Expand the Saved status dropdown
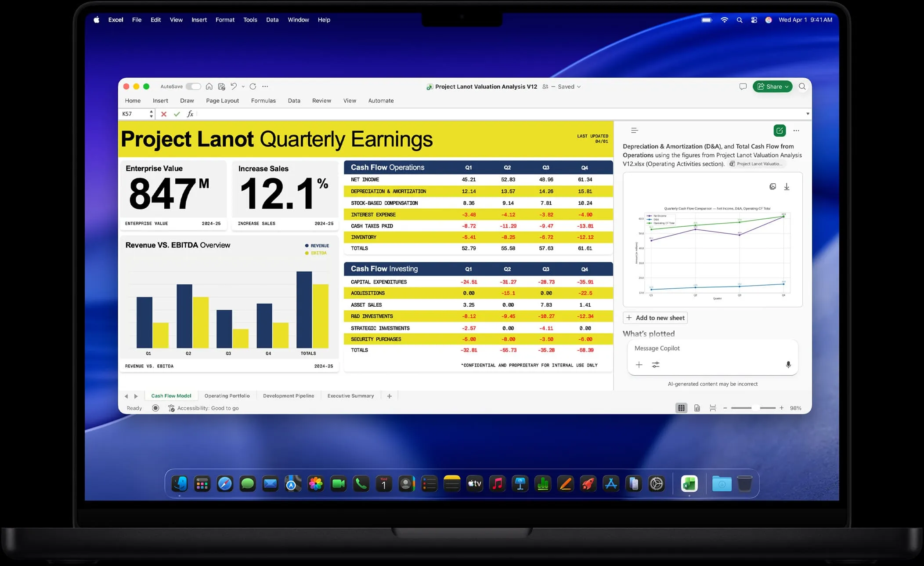Image resolution: width=924 pixels, height=566 pixels. point(578,87)
